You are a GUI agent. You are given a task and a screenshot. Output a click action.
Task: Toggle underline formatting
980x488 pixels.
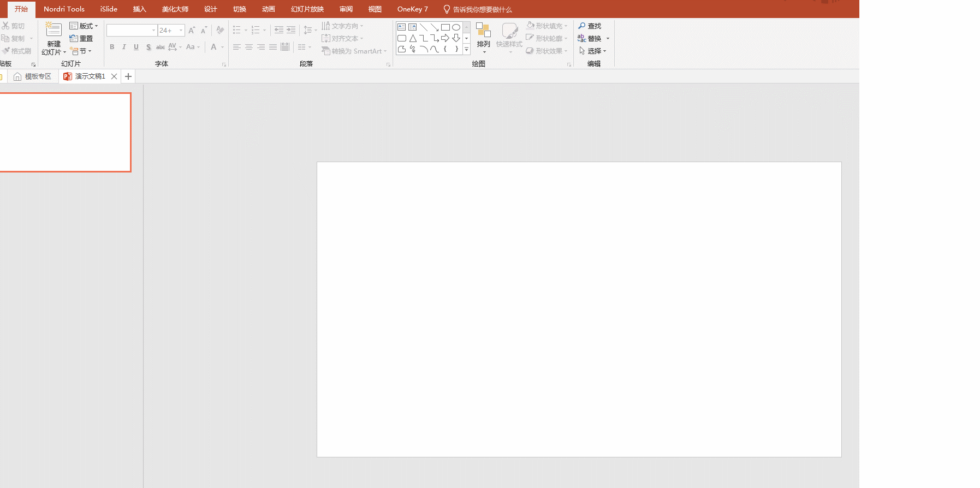click(136, 47)
